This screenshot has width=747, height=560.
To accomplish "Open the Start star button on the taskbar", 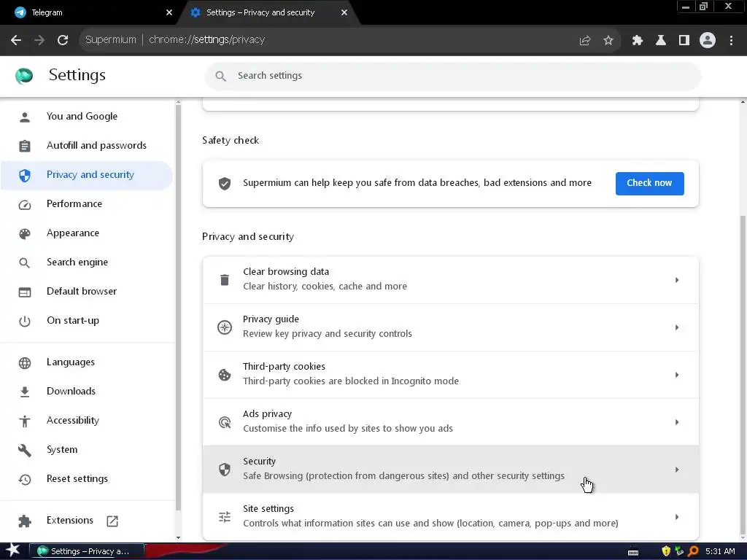I will [x=13, y=551].
